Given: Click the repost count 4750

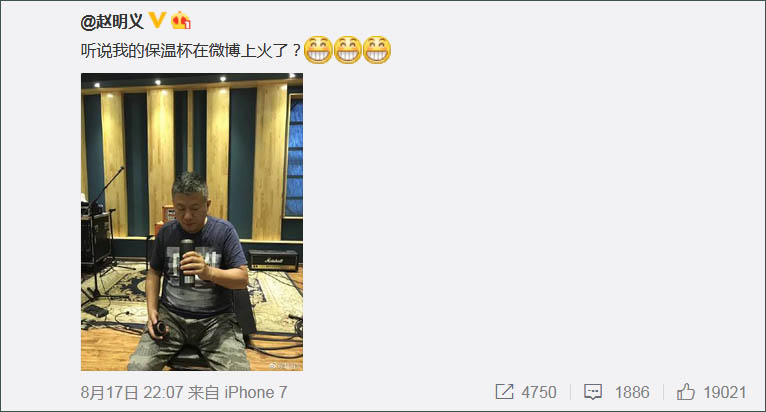Looking at the screenshot, I should click(538, 392).
